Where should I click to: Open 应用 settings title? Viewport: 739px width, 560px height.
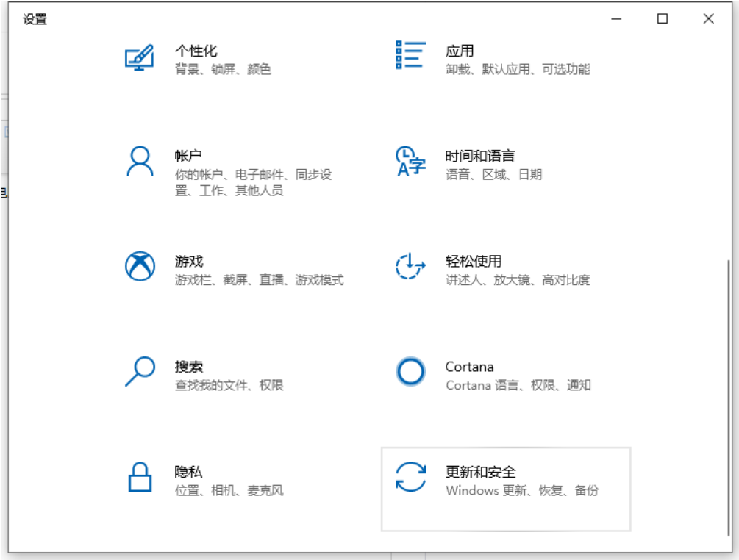tap(460, 51)
